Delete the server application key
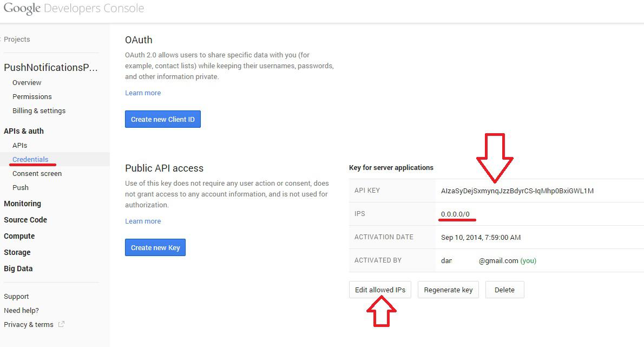Screen dimensions: 644x347 coord(504,290)
